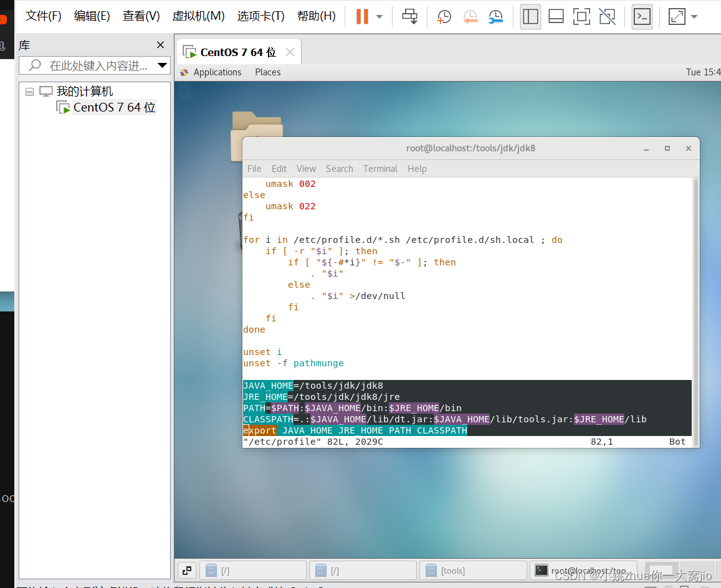
Task: Toggle the VM console view
Action: click(642, 17)
